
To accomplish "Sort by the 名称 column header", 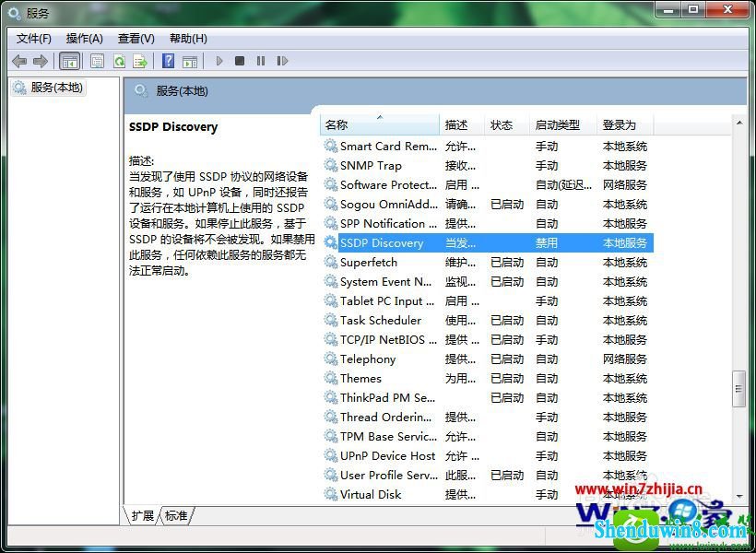I will 380,124.
